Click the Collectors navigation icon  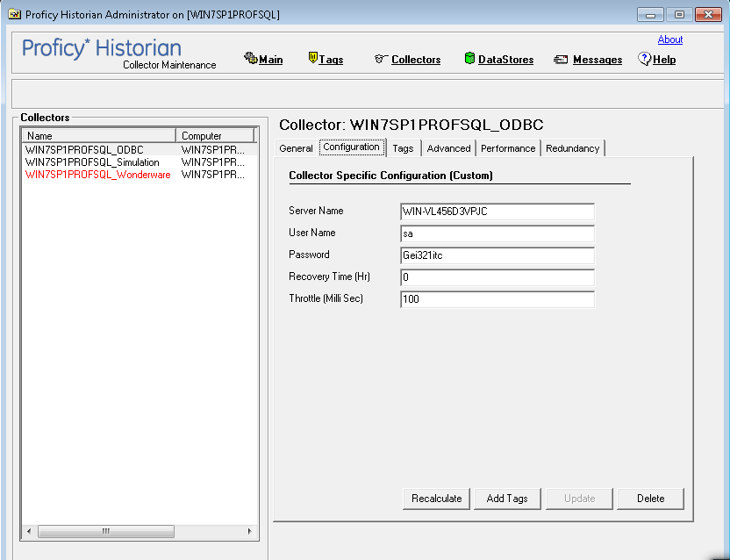tap(381, 59)
